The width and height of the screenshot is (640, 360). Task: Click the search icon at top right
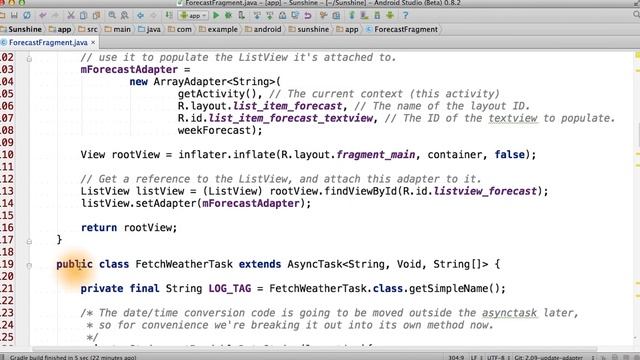(636, 15)
